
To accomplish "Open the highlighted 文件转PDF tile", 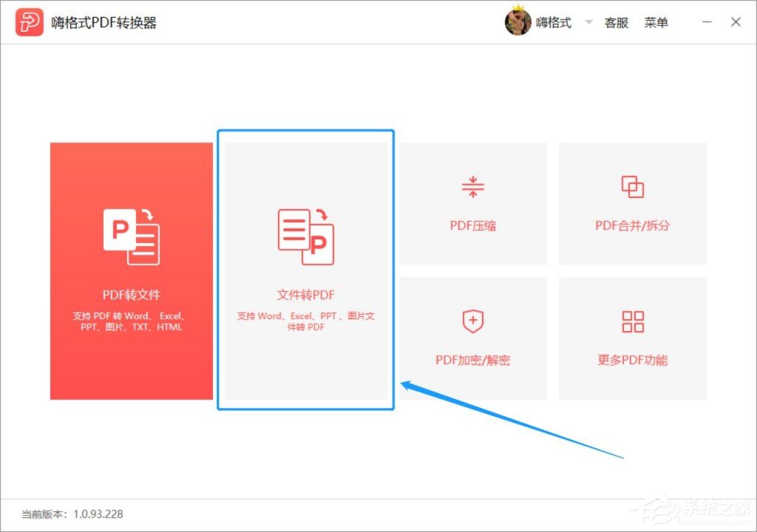I will 305,270.
